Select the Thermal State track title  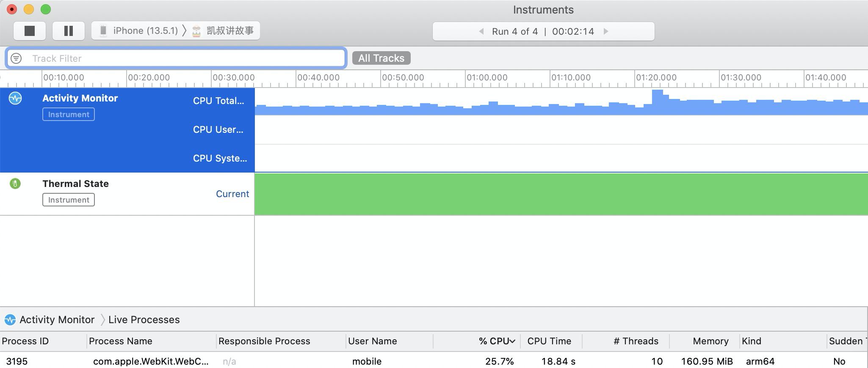click(75, 184)
